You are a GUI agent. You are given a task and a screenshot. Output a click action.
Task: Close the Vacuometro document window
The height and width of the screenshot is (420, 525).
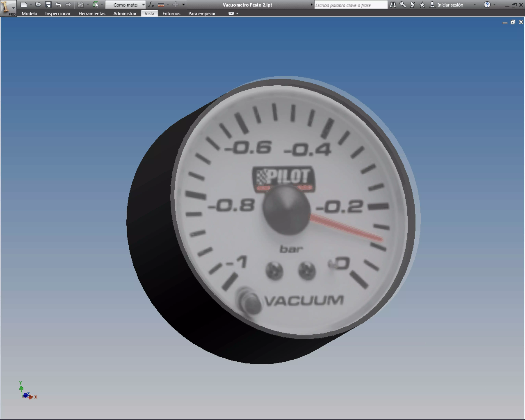tap(521, 22)
